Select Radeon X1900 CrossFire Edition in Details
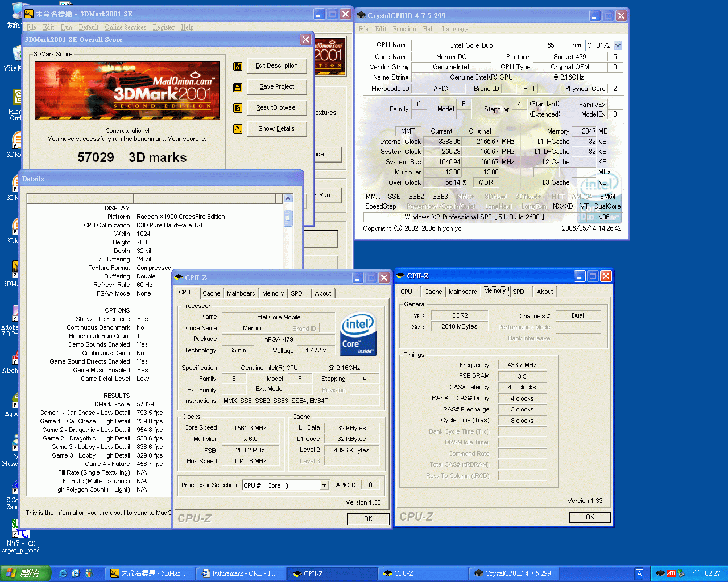 (x=181, y=217)
